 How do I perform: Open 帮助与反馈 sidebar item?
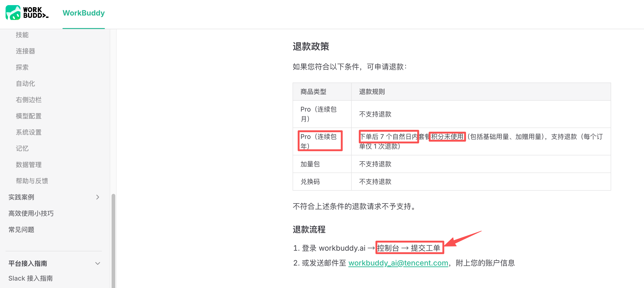click(32, 181)
